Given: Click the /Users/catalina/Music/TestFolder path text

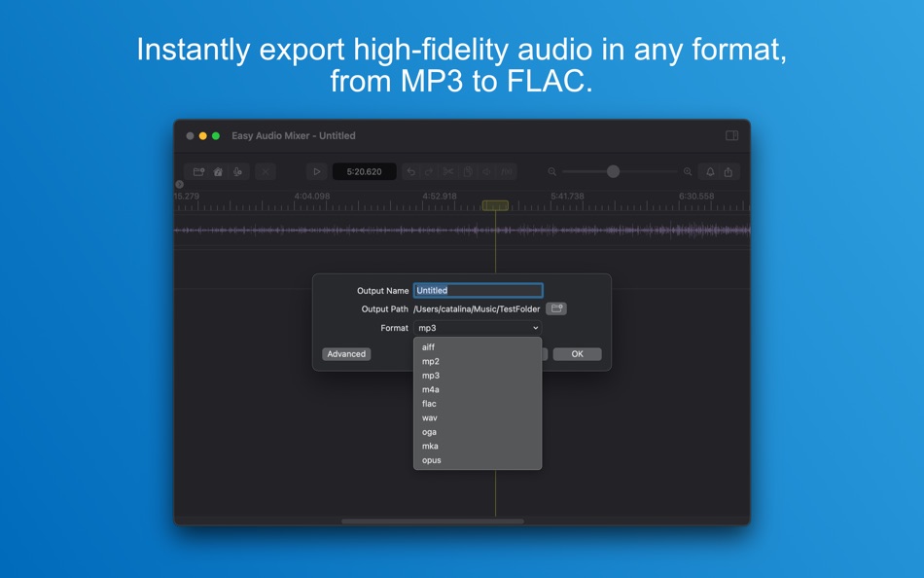Looking at the screenshot, I should click(x=477, y=309).
